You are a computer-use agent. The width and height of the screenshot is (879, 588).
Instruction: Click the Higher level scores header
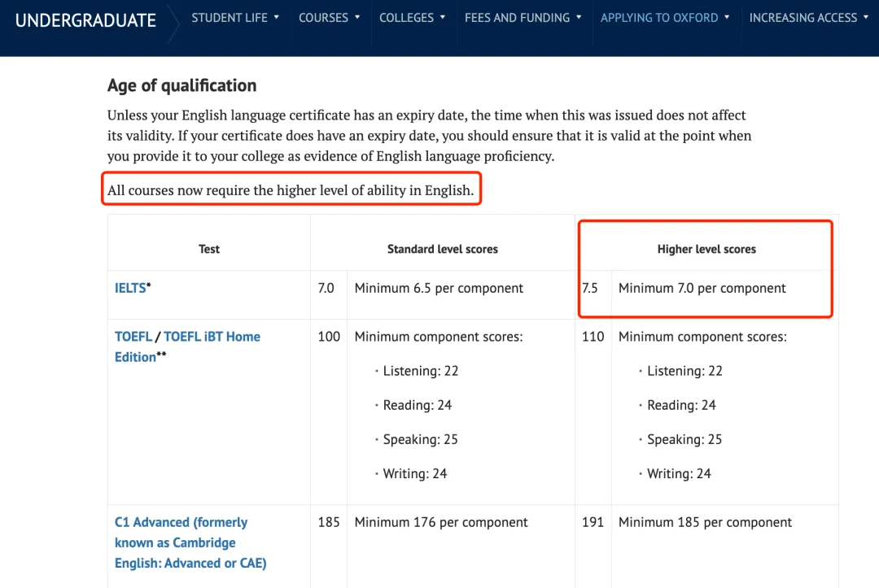coord(706,249)
